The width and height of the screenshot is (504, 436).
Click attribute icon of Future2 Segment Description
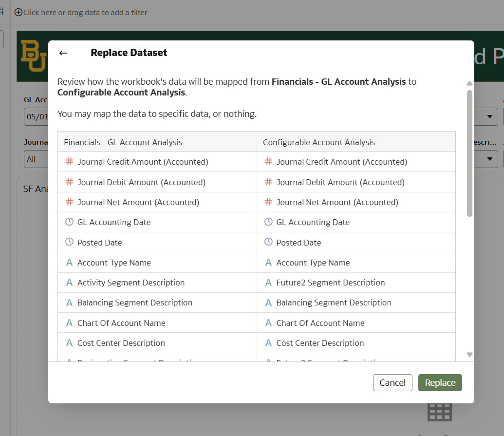tap(268, 283)
